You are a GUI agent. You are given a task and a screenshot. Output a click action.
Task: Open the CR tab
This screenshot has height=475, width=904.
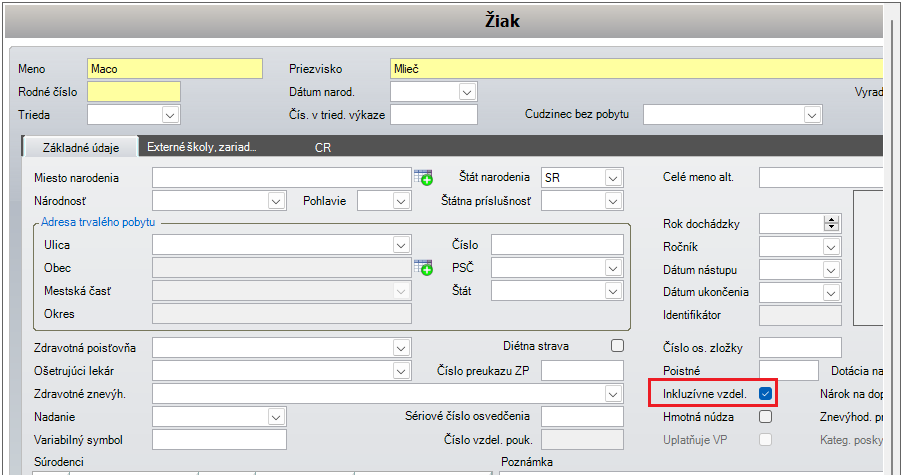[323, 147]
